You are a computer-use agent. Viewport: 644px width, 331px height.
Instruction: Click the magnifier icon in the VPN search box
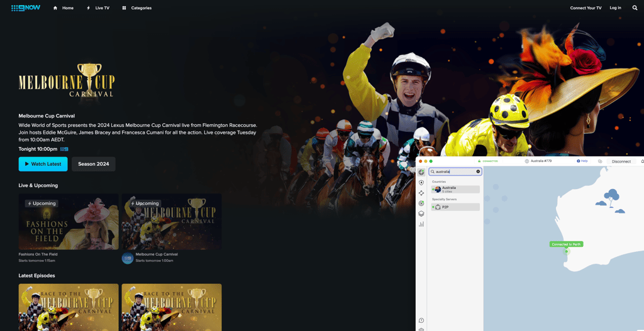(433, 171)
